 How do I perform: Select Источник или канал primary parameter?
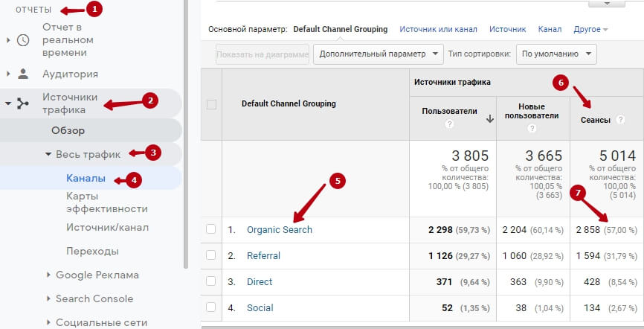438,29
